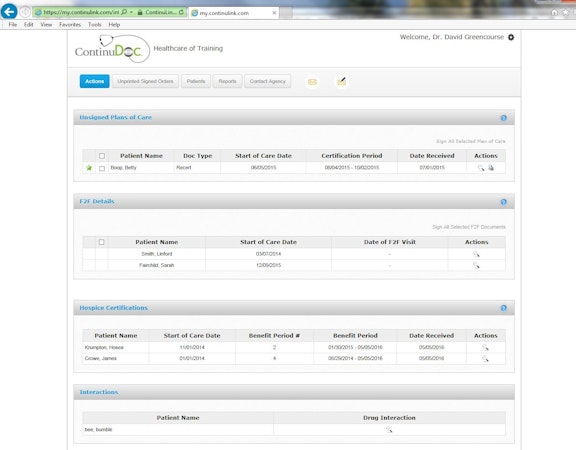Image resolution: width=576 pixels, height=450 pixels.
Task: Check the box for Boop, Betty row
Action: coord(102,168)
